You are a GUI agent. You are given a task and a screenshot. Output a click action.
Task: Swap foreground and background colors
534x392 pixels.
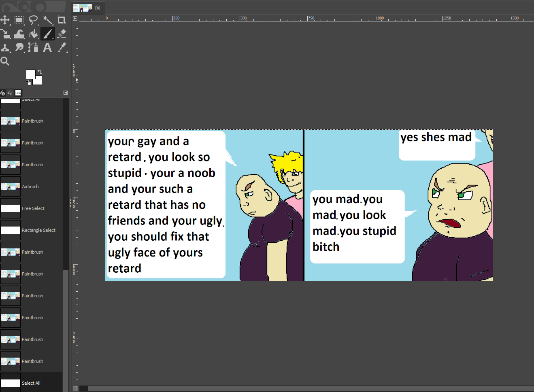pos(40,72)
